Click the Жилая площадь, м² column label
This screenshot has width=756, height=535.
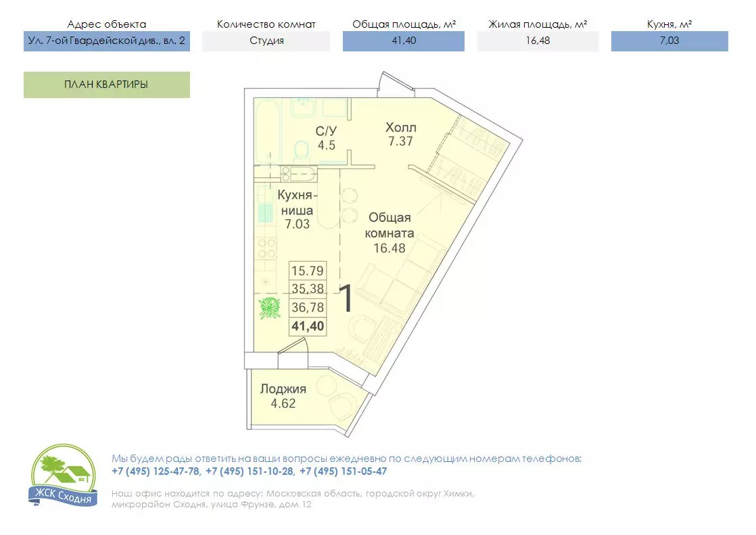click(x=538, y=24)
